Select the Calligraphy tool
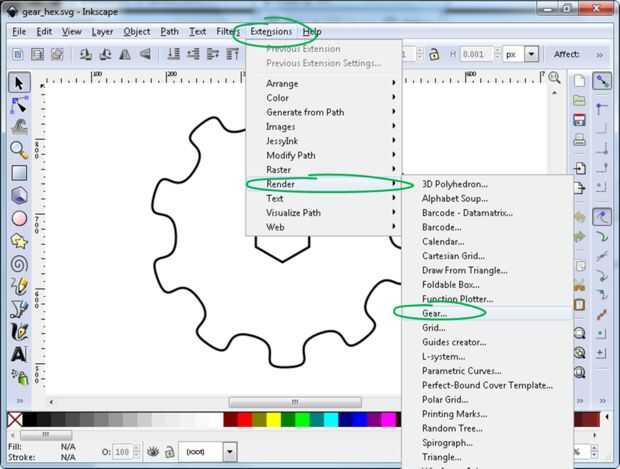The width and height of the screenshot is (620, 469). [19, 331]
